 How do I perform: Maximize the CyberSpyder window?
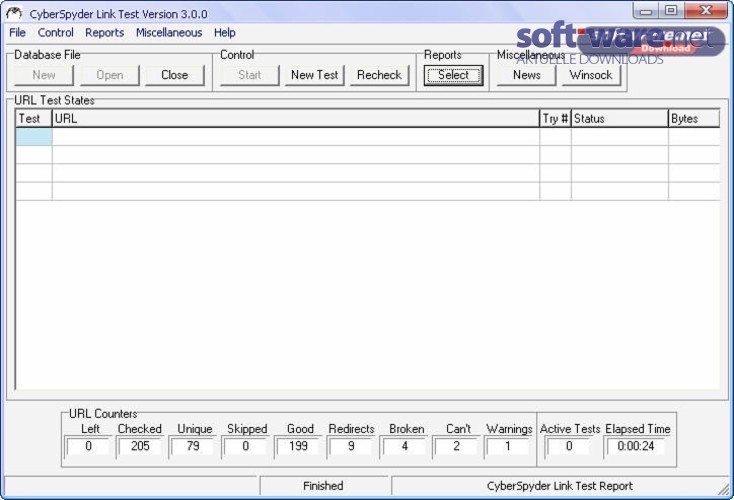[x=671, y=11]
